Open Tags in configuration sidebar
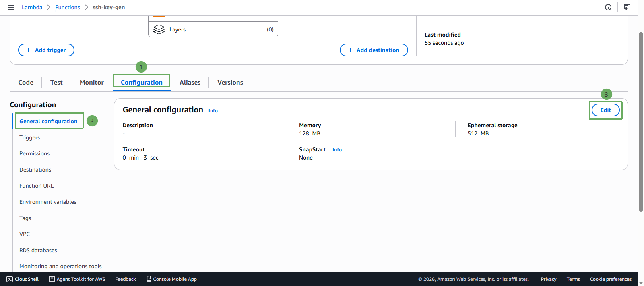 (x=25, y=218)
